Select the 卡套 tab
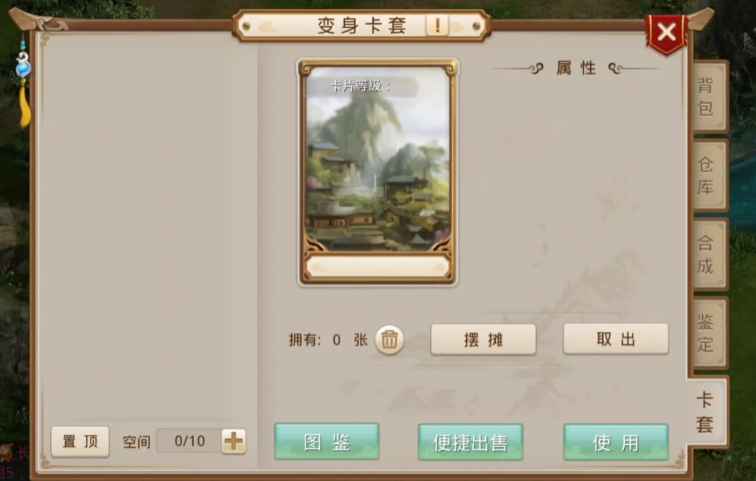 tap(707, 412)
